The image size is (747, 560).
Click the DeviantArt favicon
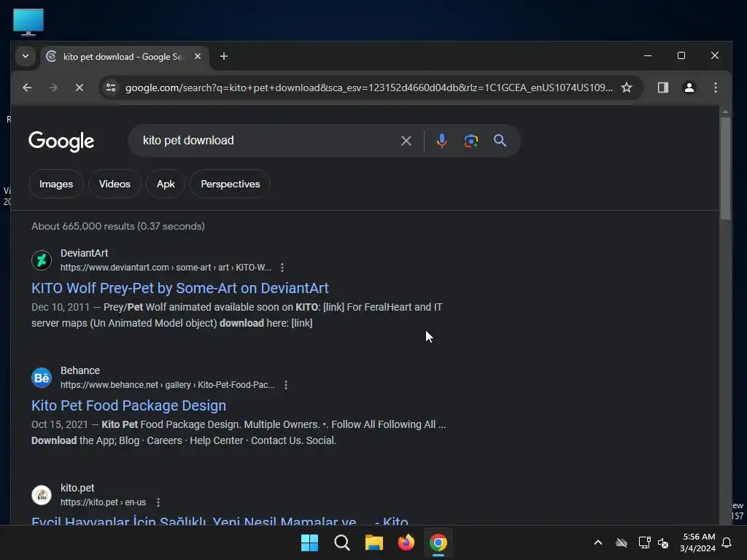coord(42,260)
